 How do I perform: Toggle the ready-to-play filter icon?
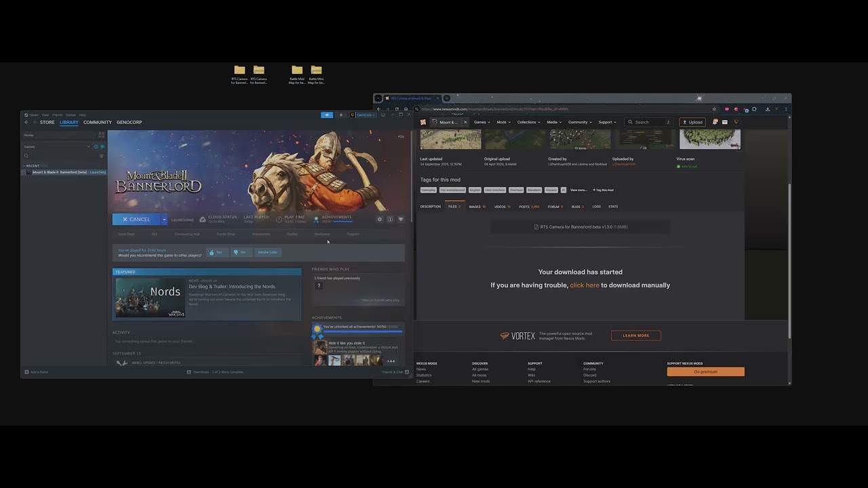click(x=102, y=146)
